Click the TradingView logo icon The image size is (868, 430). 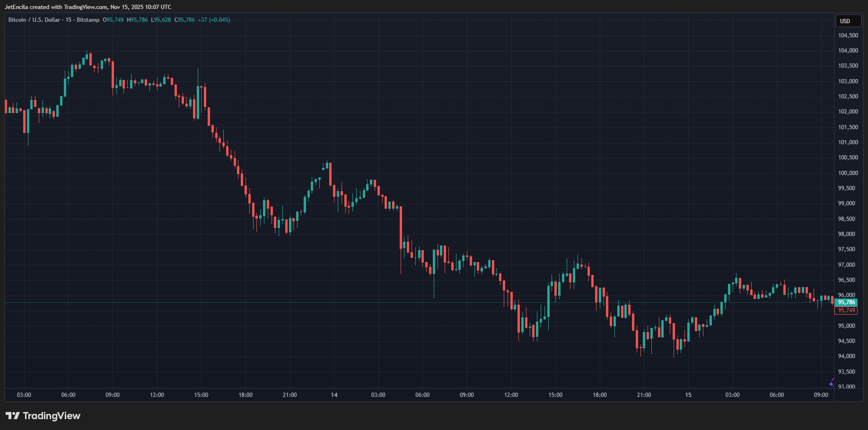[x=13, y=416]
